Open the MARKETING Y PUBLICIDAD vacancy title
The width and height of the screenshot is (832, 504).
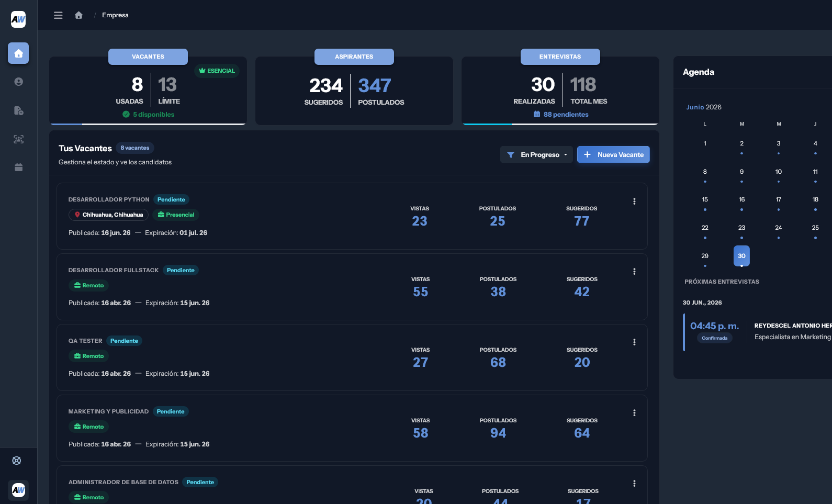pyautogui.click(x=108, y=412)
